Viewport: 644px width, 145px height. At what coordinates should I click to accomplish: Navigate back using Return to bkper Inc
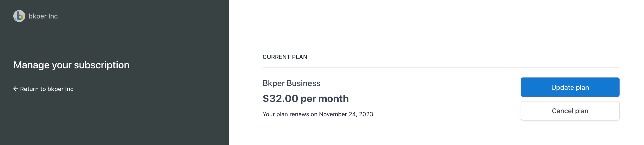pos(47,89)
